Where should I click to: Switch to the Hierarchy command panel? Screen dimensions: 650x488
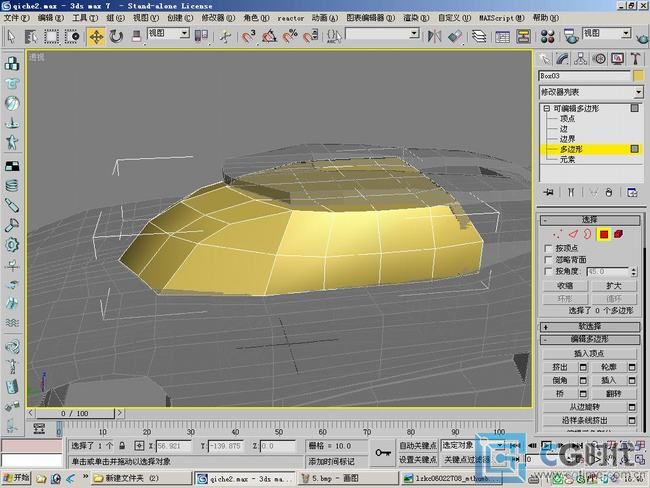pos(581,59)
